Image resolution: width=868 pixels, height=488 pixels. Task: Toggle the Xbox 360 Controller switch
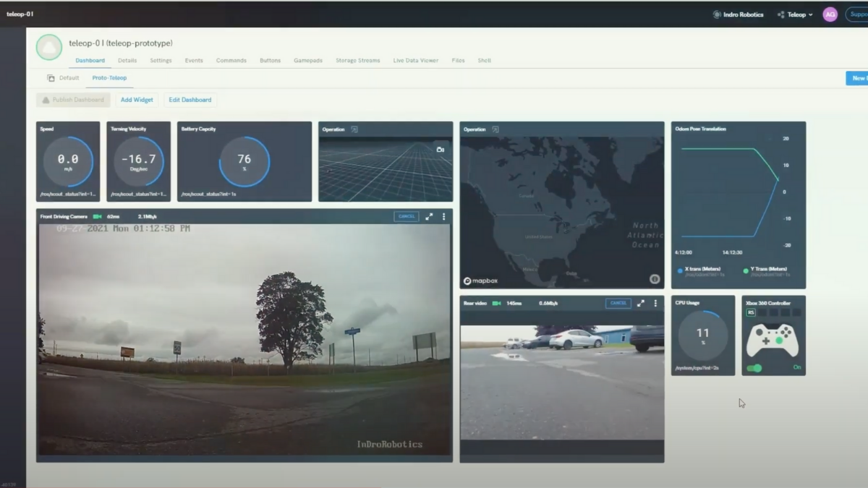coord(754,368)
